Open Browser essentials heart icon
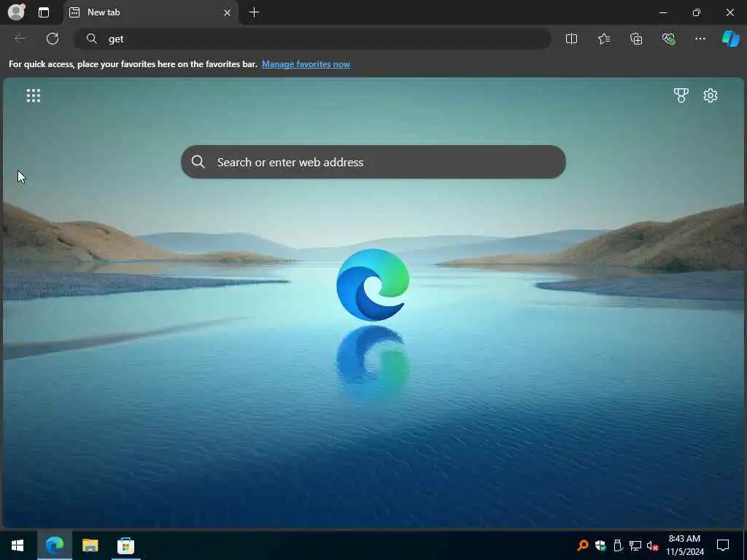747x560 pixels. coord(668,39)
